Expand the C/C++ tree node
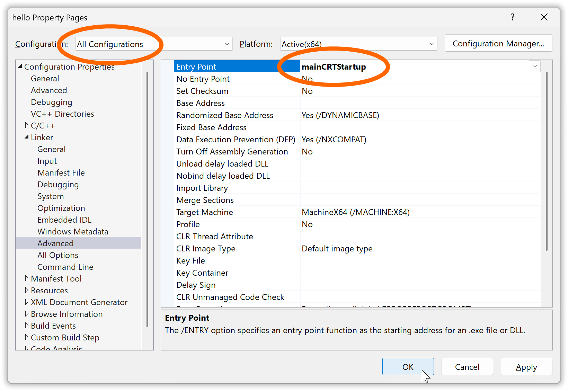Image resolution: width=568 pixels, height=392 pixels. pos(27,126)
